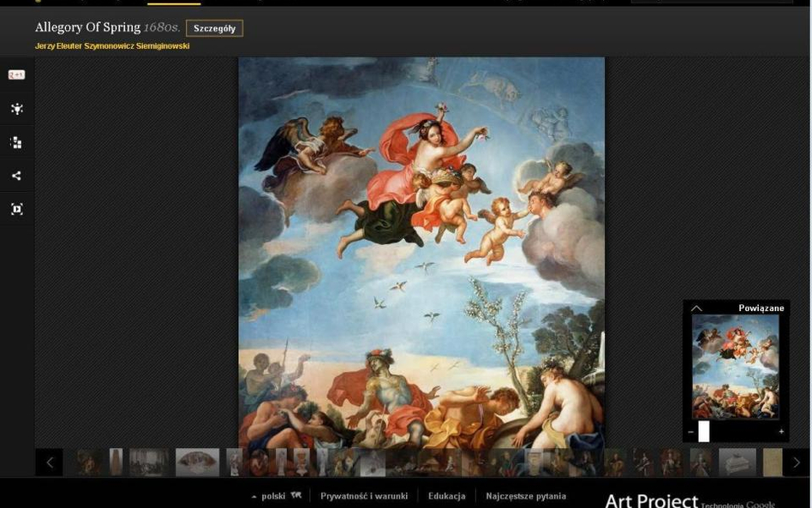Image resolution: width=812 pixels, height=508 pixels.
Task: Click the share icon in sidebar
Action: point(16,176)
